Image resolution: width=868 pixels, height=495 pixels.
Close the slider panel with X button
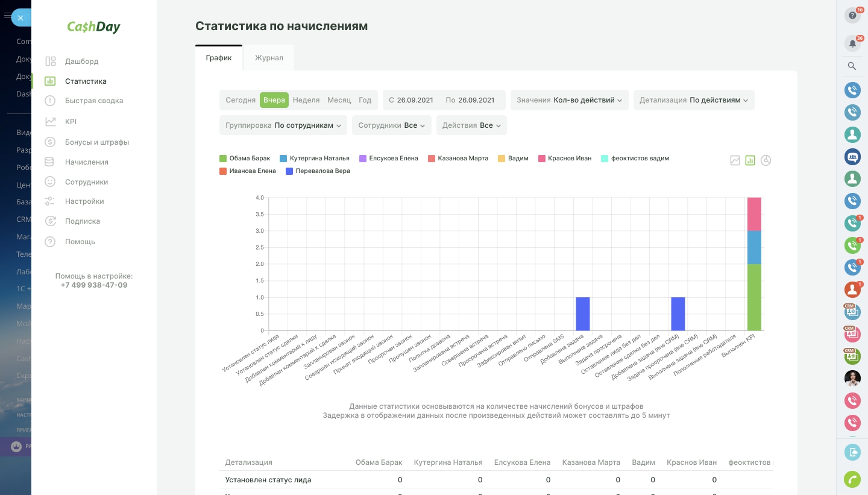coord(20,17)
